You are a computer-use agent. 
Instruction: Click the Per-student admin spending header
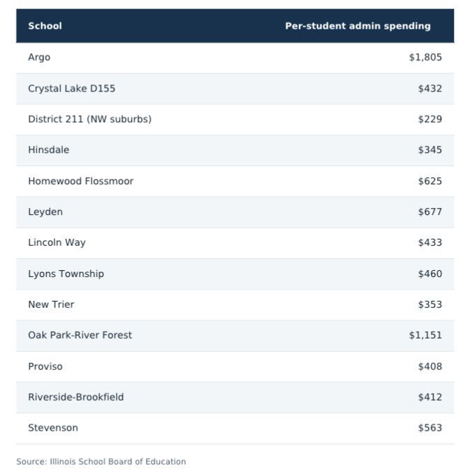point(358,26)
